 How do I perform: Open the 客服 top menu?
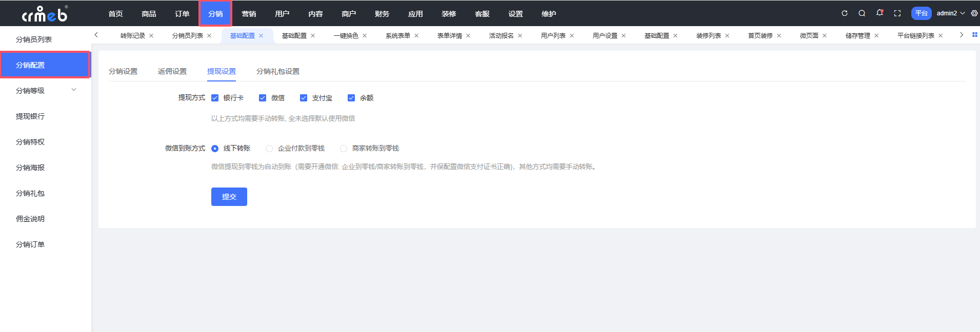(483, 14)
